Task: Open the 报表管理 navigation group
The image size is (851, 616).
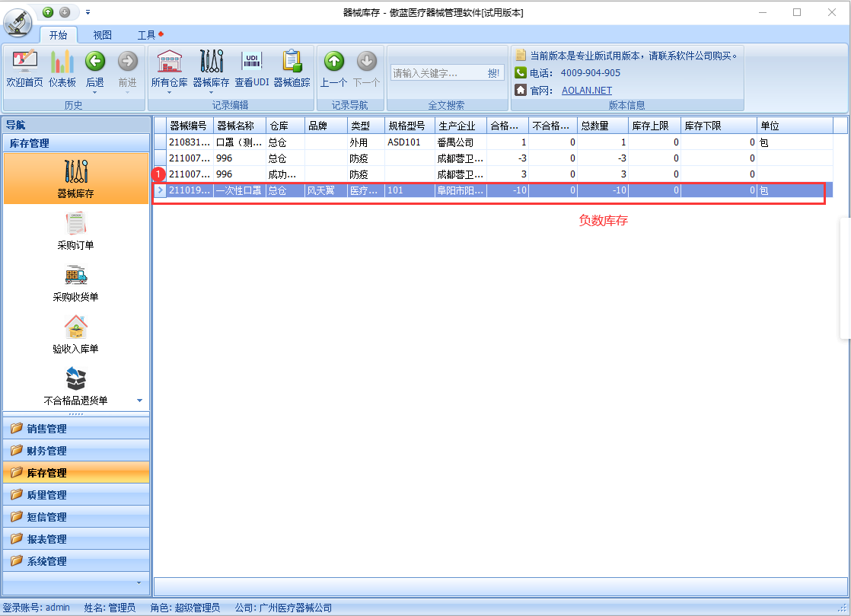Action: (x=76, y=539)
